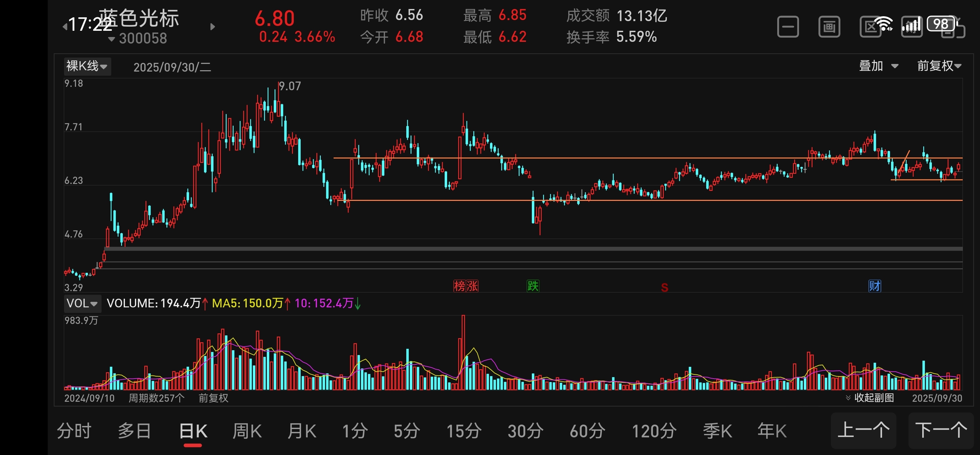Click the minus-box icon in top toolbar

point(788,27)
